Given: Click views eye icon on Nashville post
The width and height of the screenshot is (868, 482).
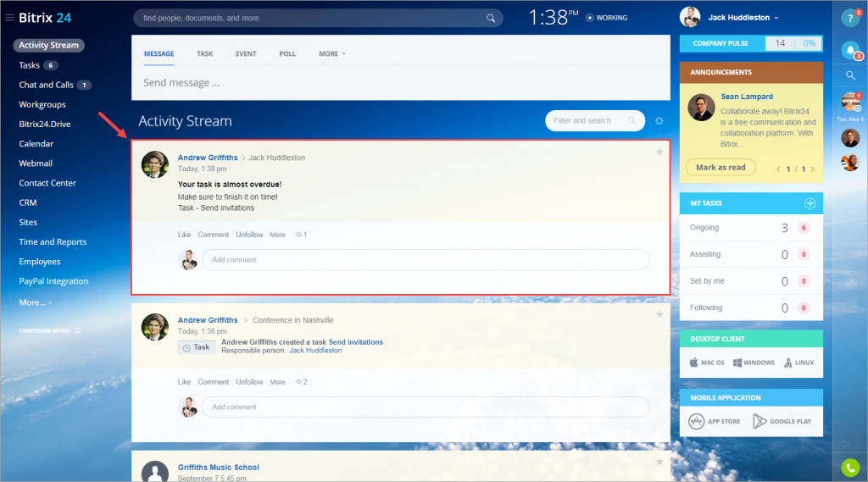Looking at the screenshot, I should [298, 382].
